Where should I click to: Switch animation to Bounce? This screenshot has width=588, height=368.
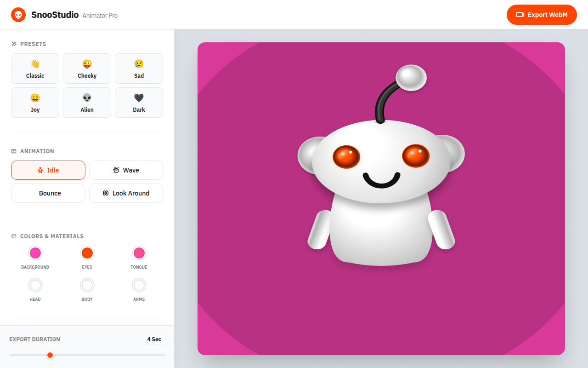(48, 193)
